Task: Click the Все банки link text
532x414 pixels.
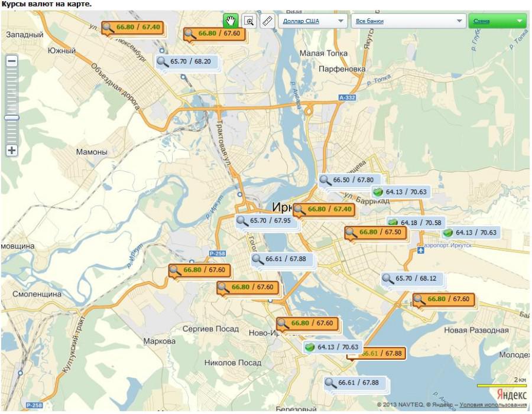Action: pos(369,21)
